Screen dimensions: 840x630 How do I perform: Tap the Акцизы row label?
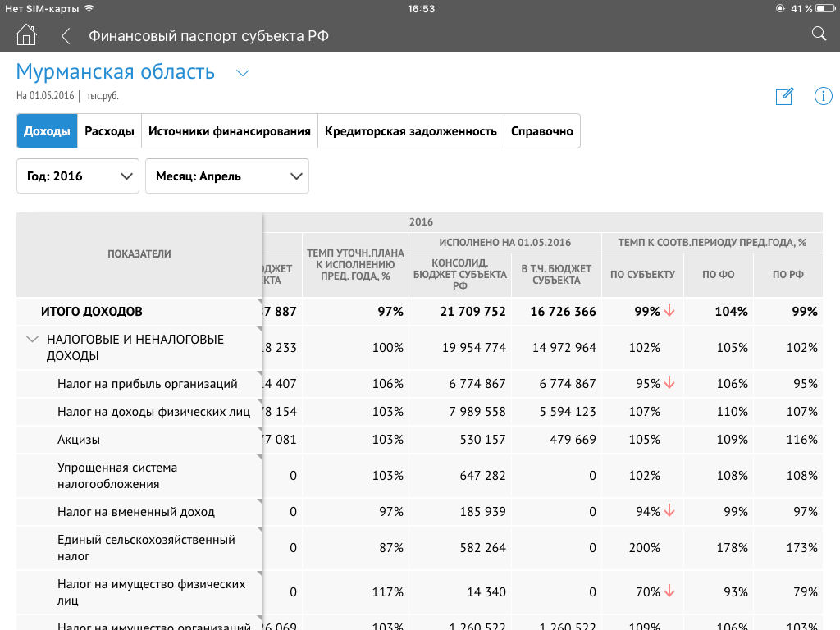tap(79, 440)
